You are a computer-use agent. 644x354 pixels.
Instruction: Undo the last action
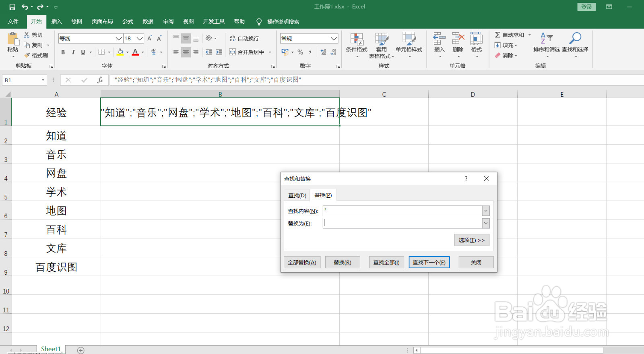pos(25,7)
